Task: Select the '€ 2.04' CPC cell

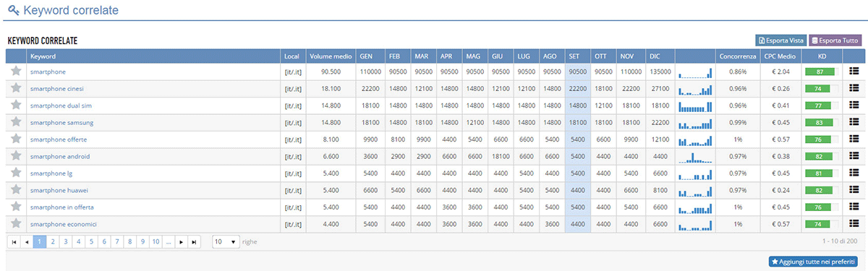Action: pyautogui.click(x=781, y=72)
